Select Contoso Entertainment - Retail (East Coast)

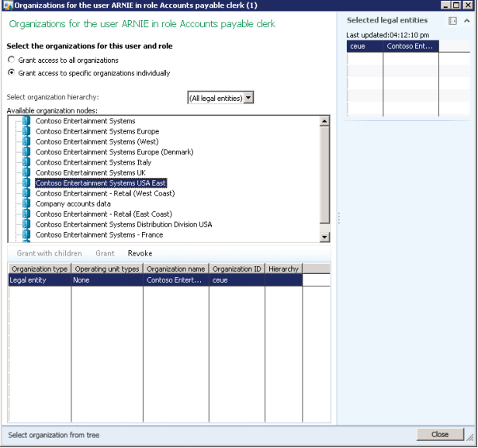(104, 214)
